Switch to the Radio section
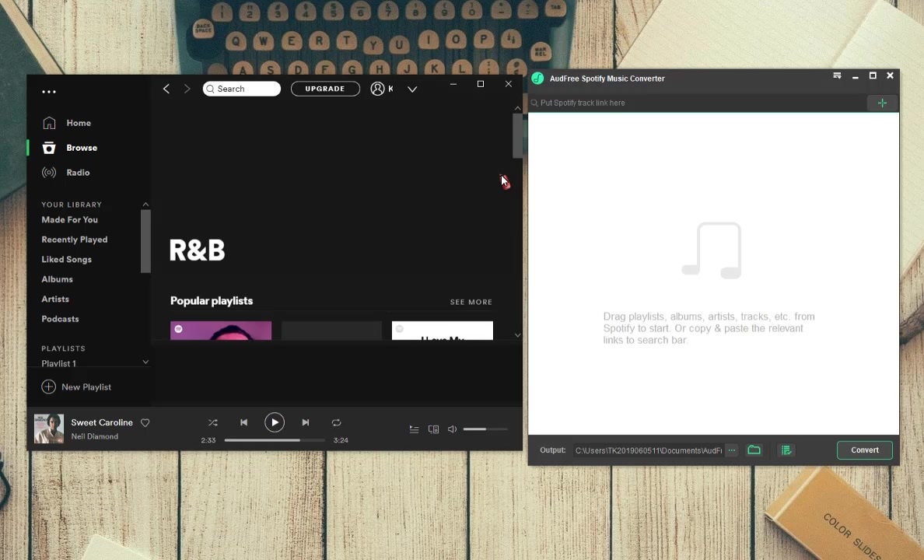 pos(78,172)
